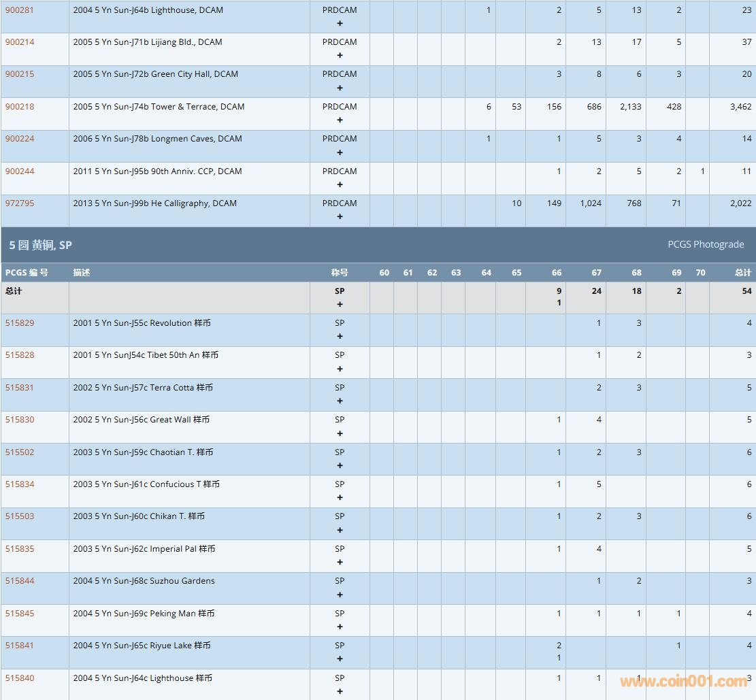Click the PCGS 编号 column header
The width and height of the screenshot is (756, 700).
pyautogui.click(x=27, y=273)
